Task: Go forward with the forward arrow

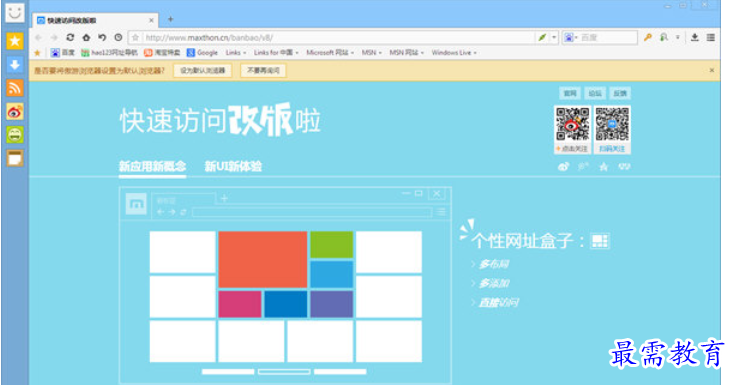Action: [x=54, y=37]
